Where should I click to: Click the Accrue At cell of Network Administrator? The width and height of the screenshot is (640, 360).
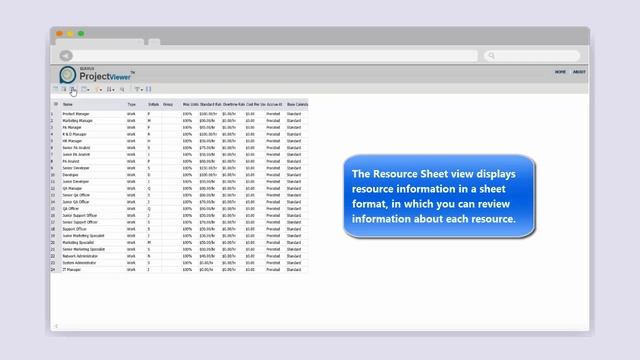[x=273, y=256]
